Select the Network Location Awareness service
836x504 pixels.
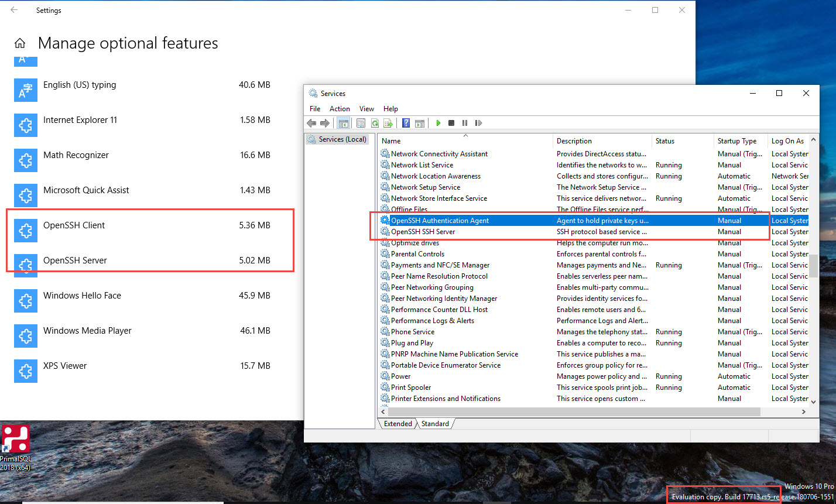pos(594,176)
